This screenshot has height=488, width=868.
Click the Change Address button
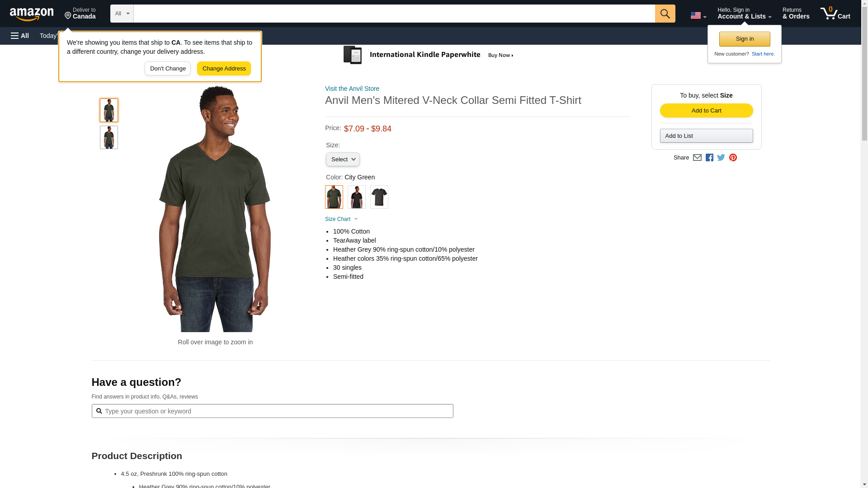224,69
